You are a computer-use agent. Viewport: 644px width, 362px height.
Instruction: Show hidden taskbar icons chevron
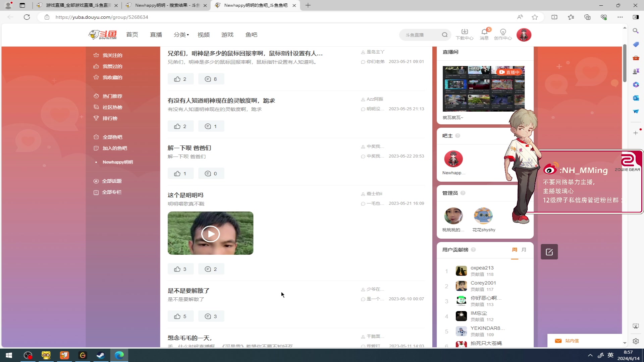click(x=590, y=355)
